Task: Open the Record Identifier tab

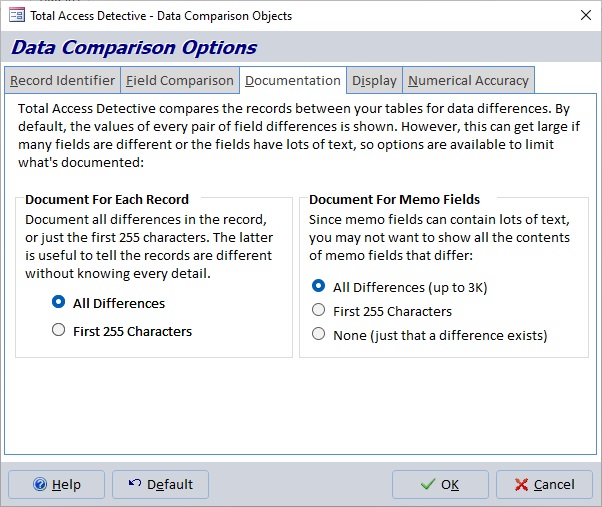Action: [x=63, y=80]
